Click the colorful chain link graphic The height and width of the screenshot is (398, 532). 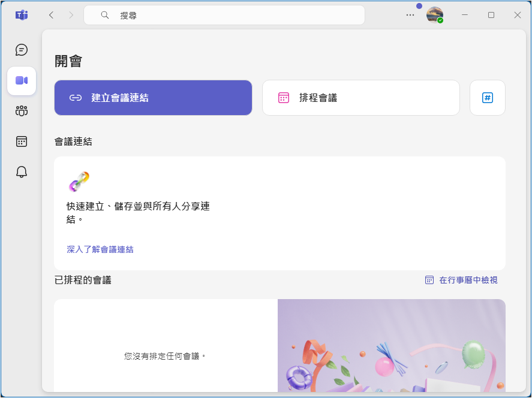(x=79, y=182)
